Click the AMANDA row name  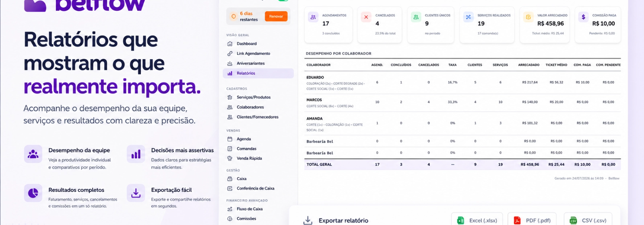pos(315,119)
